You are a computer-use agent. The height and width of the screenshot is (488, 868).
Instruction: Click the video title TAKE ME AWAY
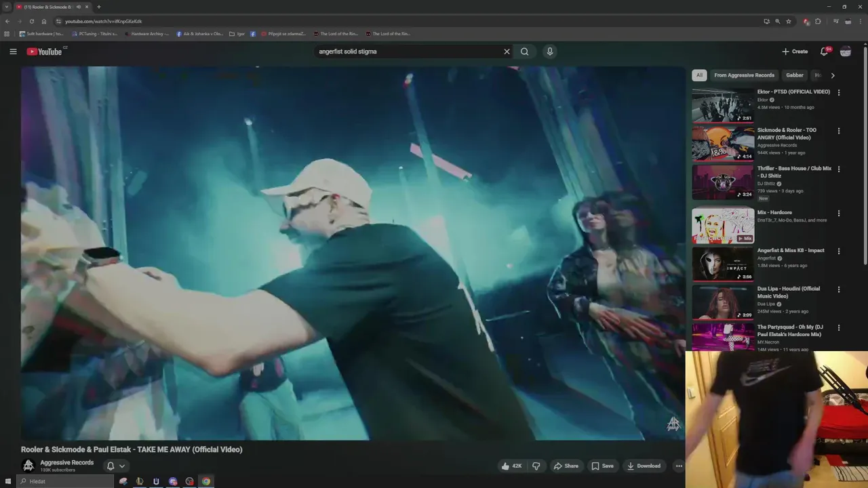tap(132, 449)
